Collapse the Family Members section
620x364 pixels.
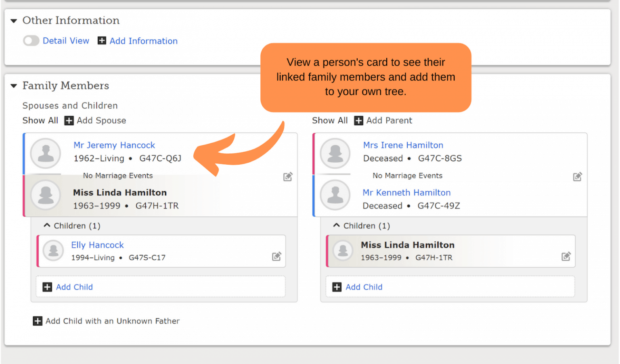pyautogui.click(x=14, y=86)
